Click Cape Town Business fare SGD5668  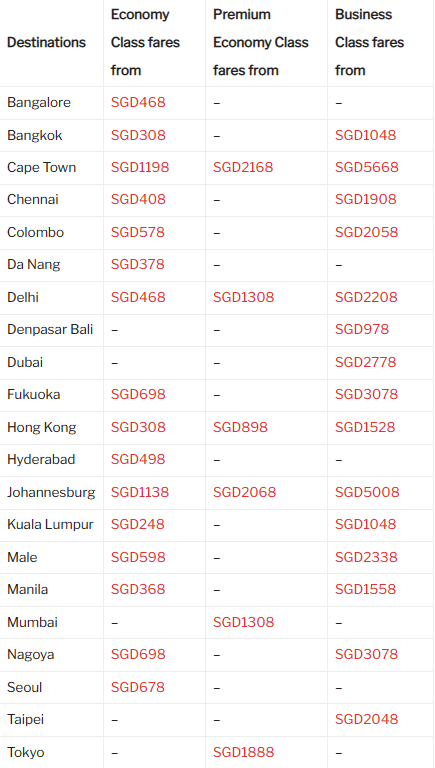(x=367, y=168)
